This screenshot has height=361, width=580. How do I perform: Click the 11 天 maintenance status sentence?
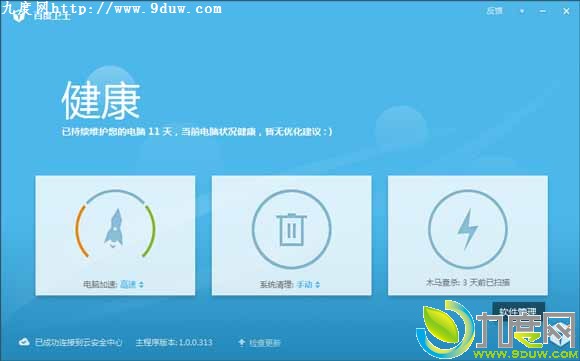click(x=197, y=132)
